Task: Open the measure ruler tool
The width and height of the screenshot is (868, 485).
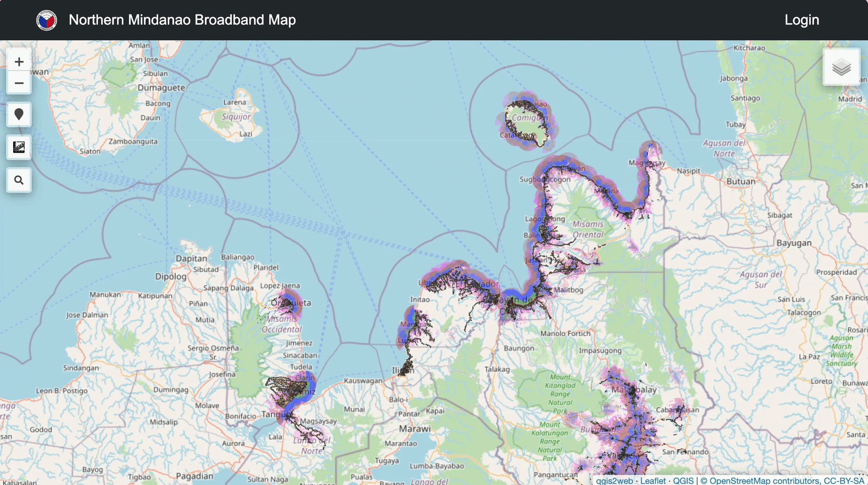Action: tap(19, 148)
